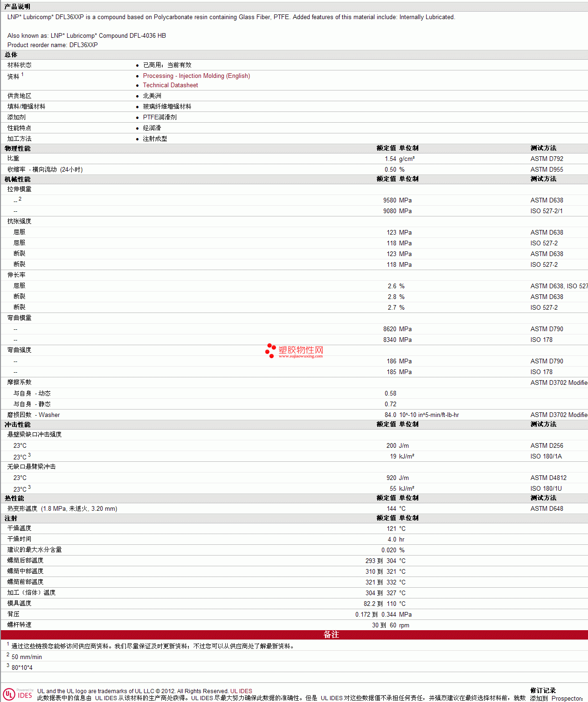Click the UL IDES logo
The height and width of the screenshot is (702, 588).
[x=18, y=694]
